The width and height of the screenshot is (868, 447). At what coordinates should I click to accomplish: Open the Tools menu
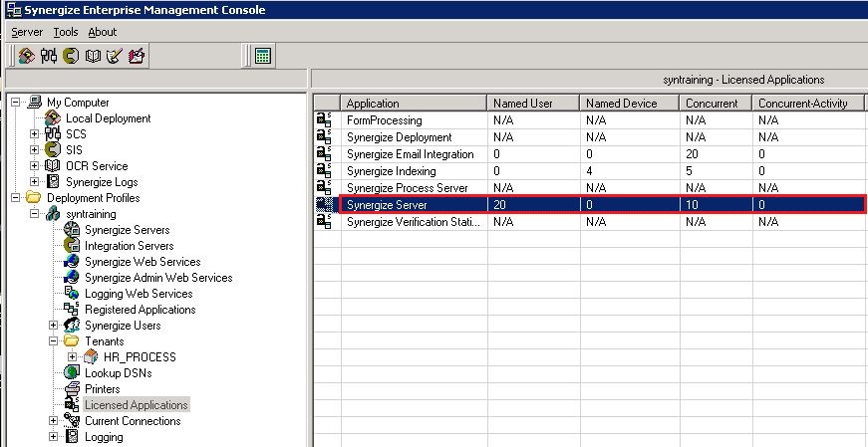[66, 32]
